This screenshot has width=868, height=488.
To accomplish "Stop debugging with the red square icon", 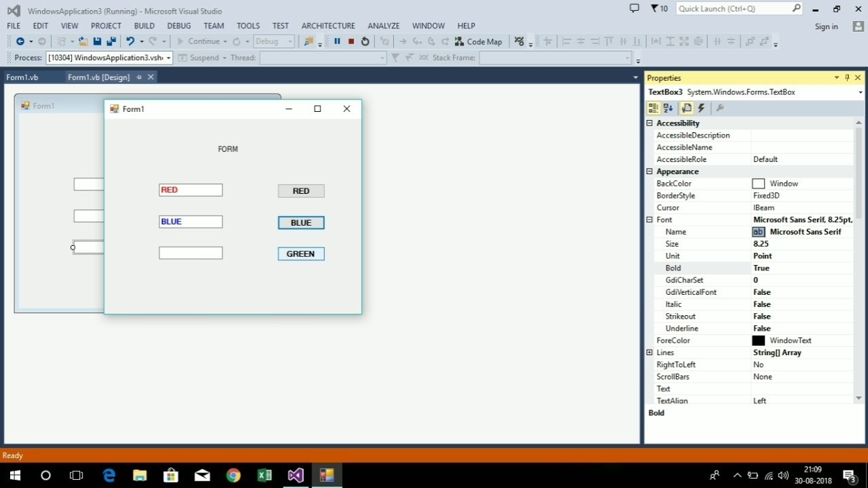I will pyautogui.click(x=351, y=41).
